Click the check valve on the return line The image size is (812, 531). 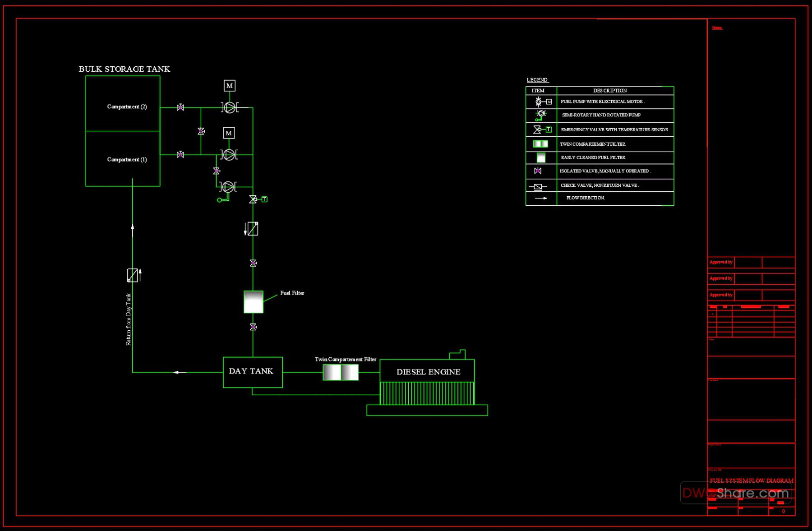132,274
